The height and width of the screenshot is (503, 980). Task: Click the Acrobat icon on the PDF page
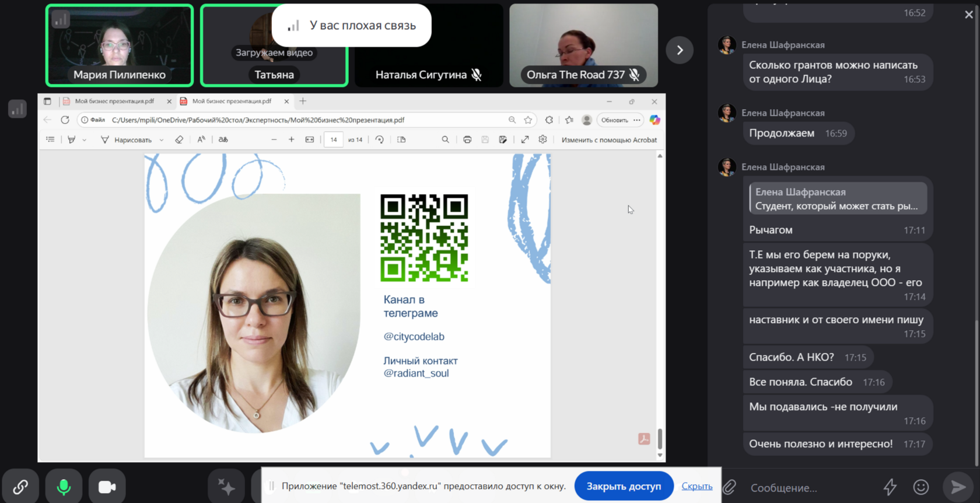coord(644,439)
